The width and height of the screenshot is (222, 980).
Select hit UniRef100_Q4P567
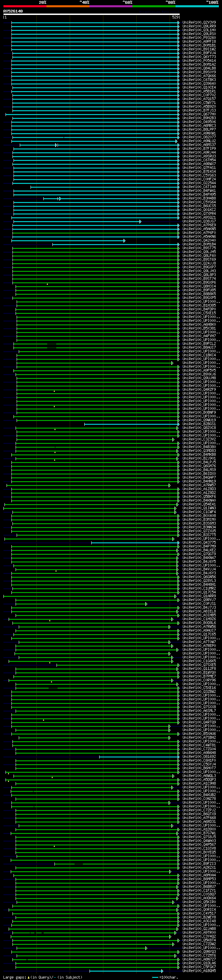click(199, 844)
